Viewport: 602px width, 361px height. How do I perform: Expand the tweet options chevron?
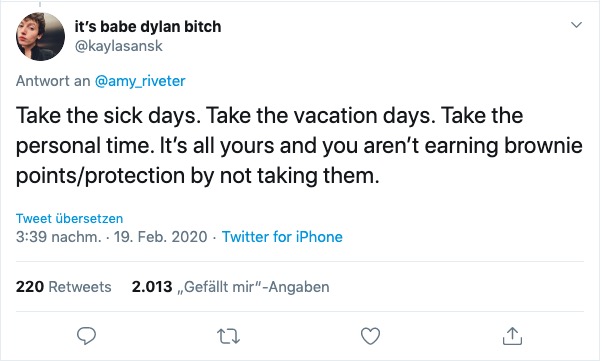pyautogui.click(x=576, y=25)
